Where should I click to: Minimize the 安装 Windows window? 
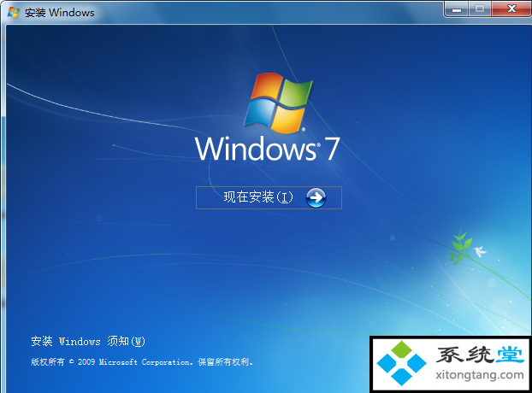point(457,9)
